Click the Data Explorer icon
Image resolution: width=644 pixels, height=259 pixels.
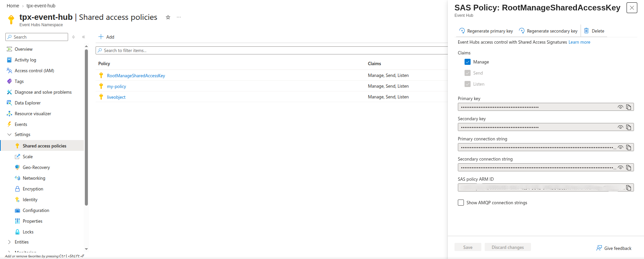[x=9, y=103]
